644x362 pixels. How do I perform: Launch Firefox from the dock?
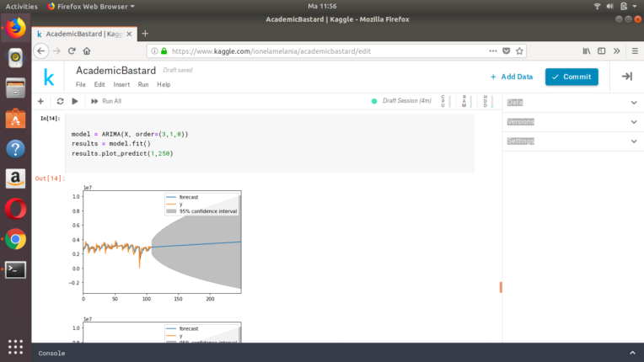pyautogui.click(x=16, y=28)
